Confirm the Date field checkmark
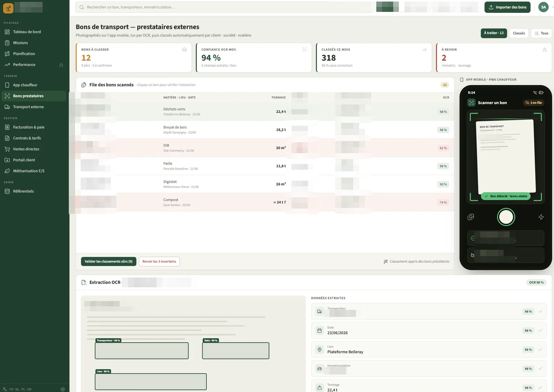 point(540,330)
